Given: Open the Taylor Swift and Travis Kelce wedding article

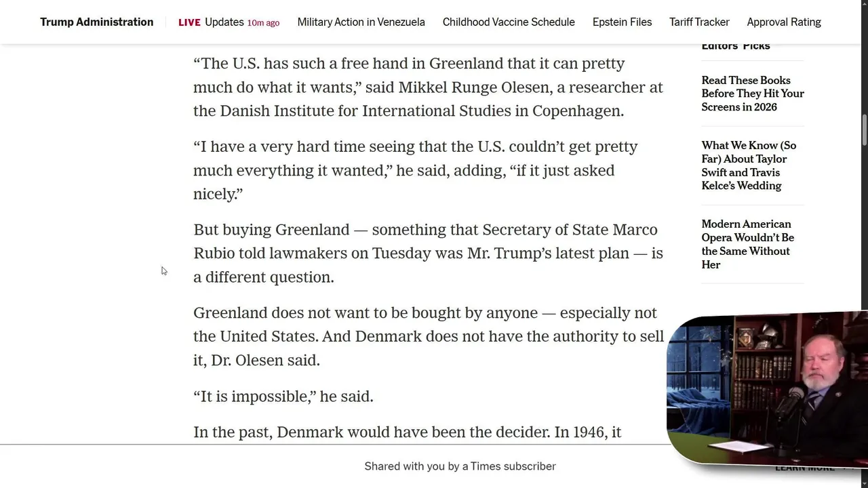Looking at the screenshot, I should pos(749,165).
